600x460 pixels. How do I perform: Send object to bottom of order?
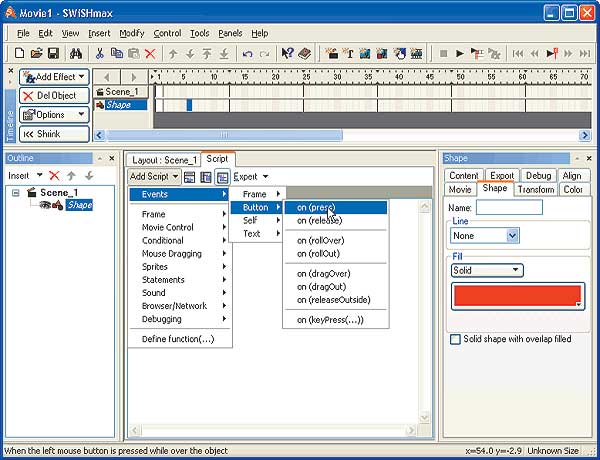point(224,54)
